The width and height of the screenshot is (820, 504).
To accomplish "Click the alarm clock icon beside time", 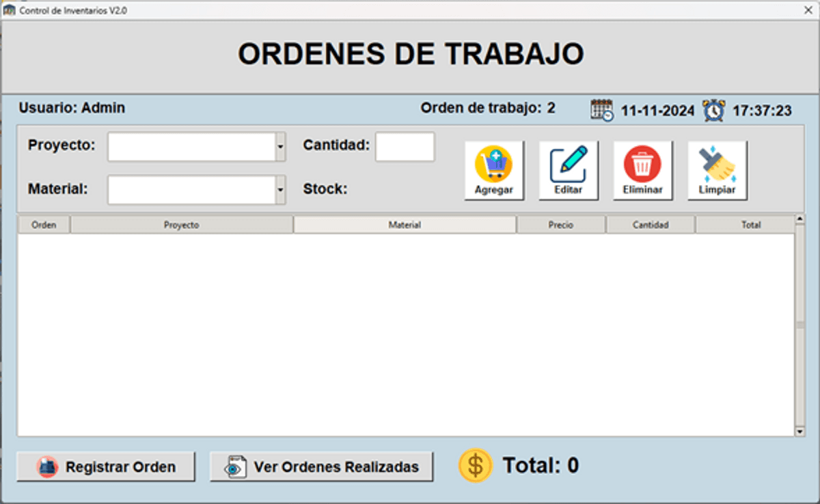I will (x=714, y=110).
